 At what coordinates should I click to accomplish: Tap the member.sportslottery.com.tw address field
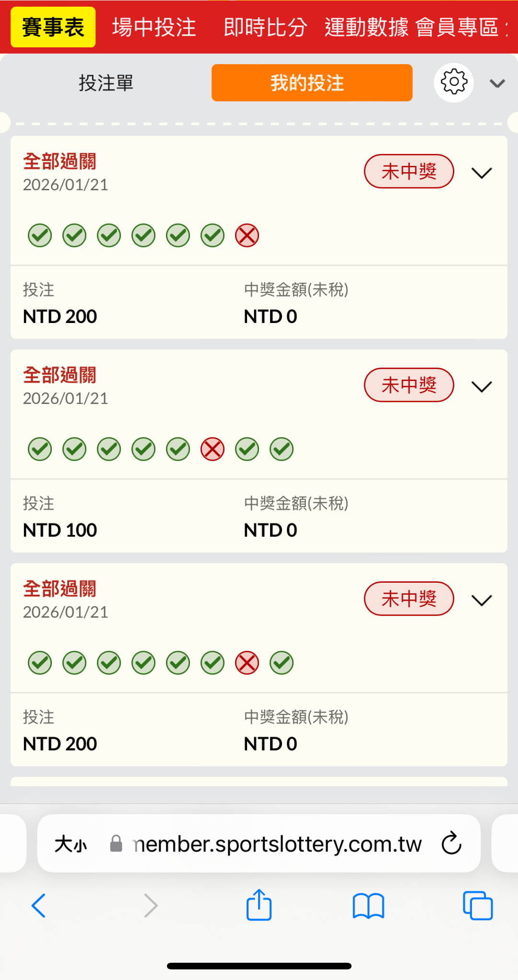(x=277, y=844)
